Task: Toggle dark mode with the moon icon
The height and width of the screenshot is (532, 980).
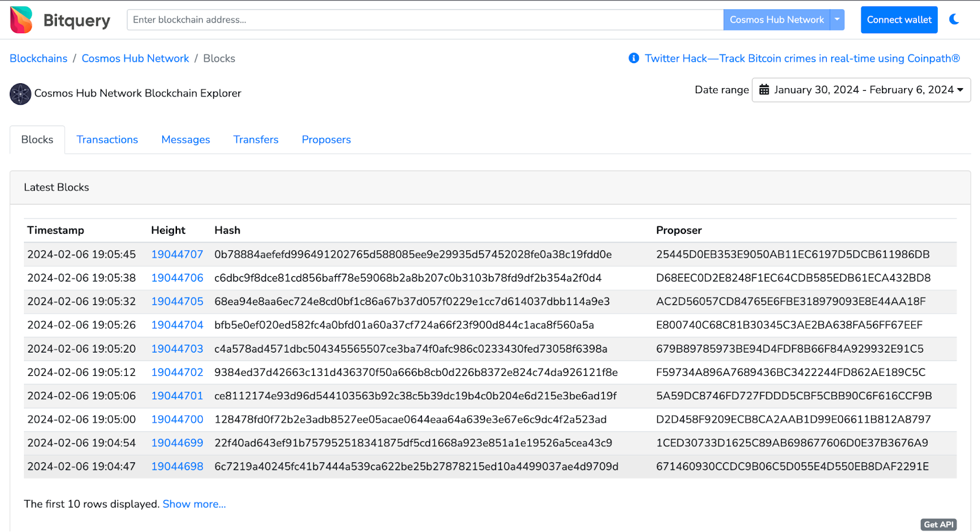Action: click(x=954, y=20)
